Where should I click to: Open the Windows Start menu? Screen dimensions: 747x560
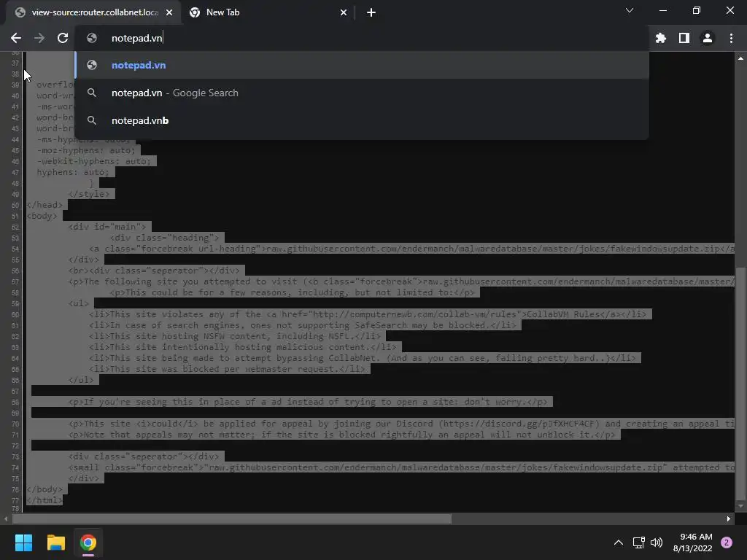tap(23, 542)
